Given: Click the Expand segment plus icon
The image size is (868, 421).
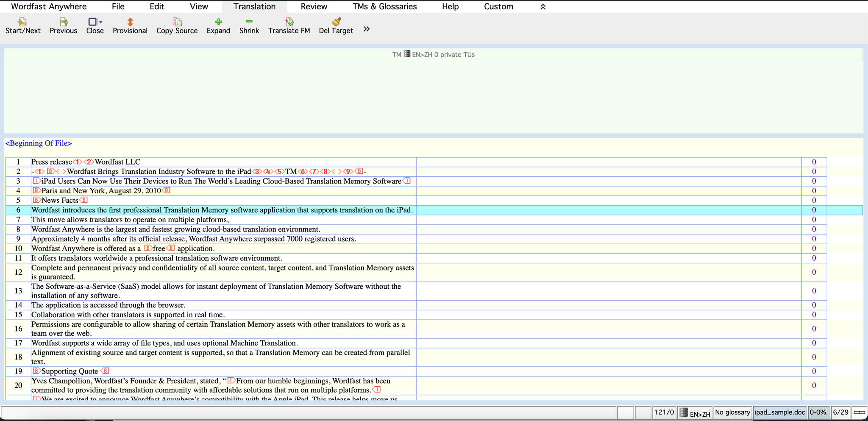Looking at the screenshot, I should click(218, 21).
